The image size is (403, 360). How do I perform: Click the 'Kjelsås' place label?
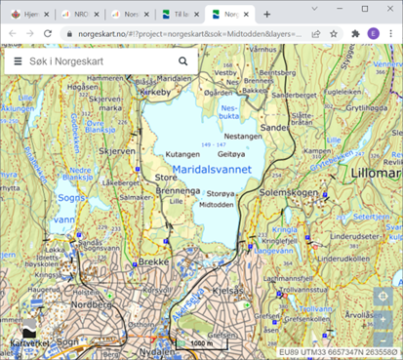click(x=228, y=291)
